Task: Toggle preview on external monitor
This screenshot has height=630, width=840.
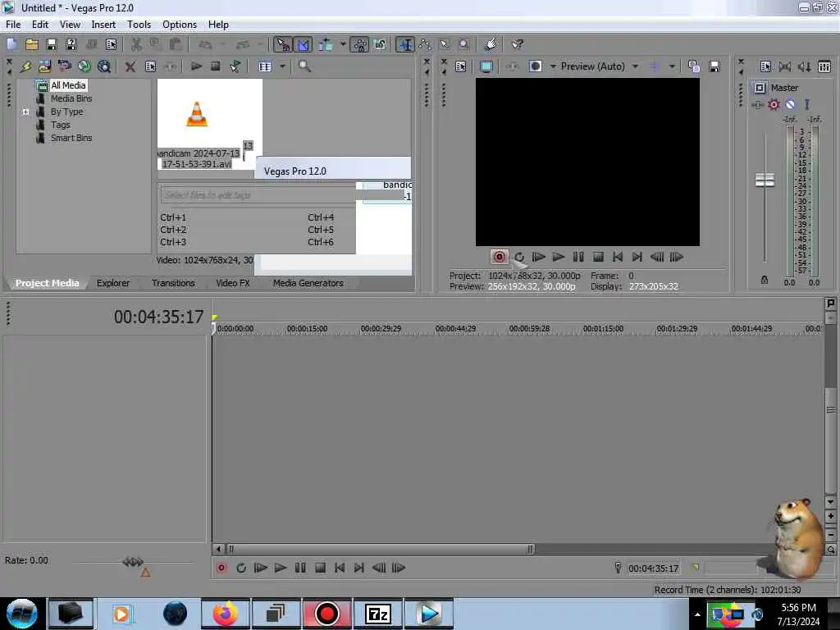Action: click(x=486, y=66)
